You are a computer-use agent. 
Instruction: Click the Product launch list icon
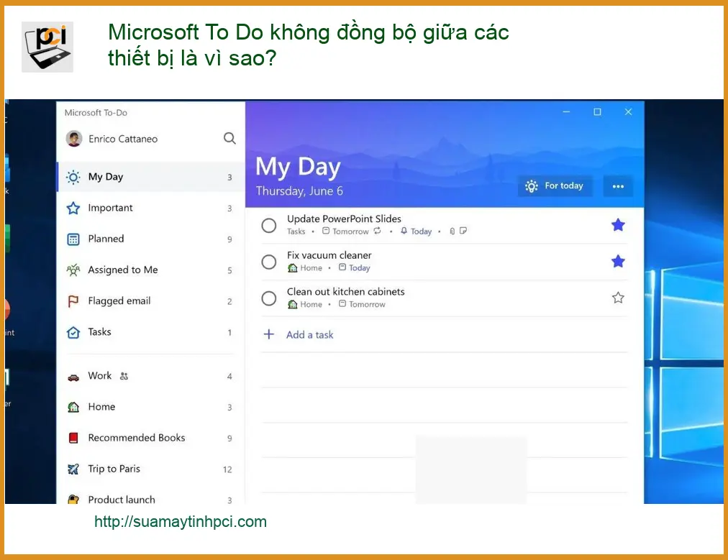coord(73,499)
